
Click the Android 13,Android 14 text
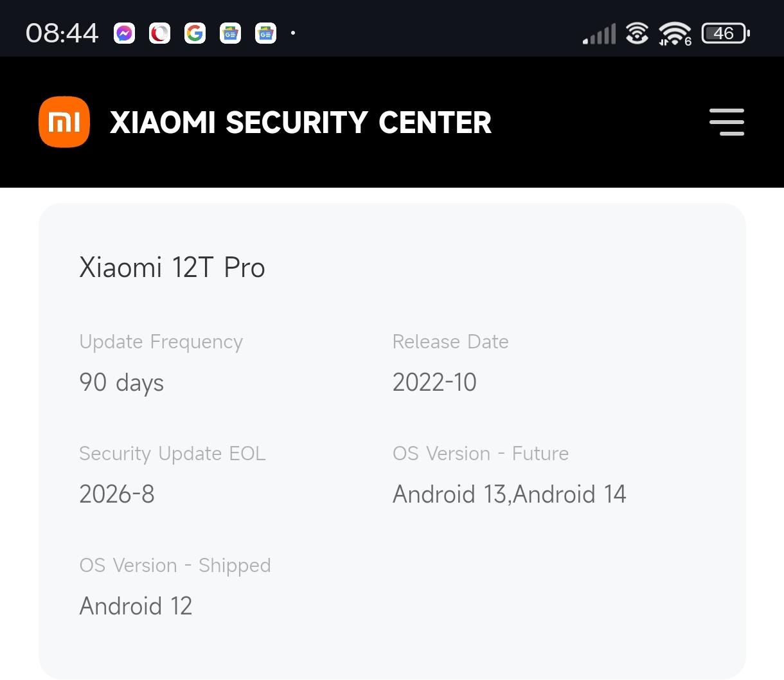[x=509, y=494]
